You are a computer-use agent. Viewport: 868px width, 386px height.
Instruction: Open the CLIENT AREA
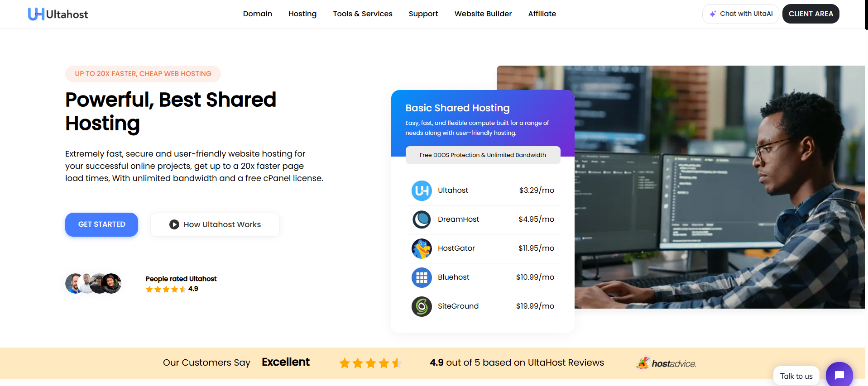(810, 14)
